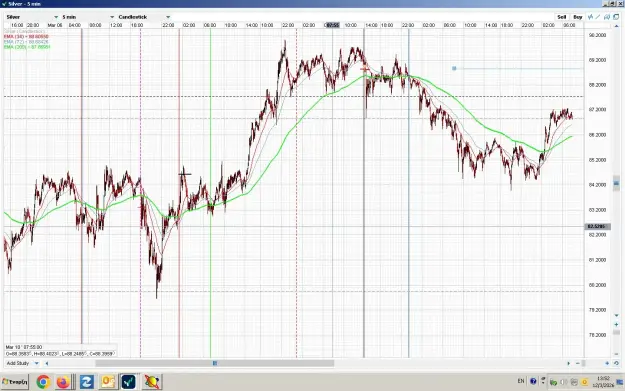625x391 pixels.
Task: Select the draw trend line tool icon
Action: click(597, 17)
